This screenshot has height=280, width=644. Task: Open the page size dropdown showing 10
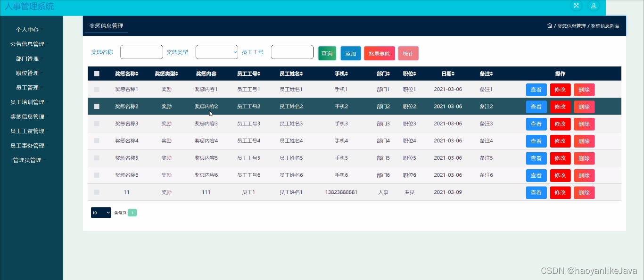click(x=101, y=213)
